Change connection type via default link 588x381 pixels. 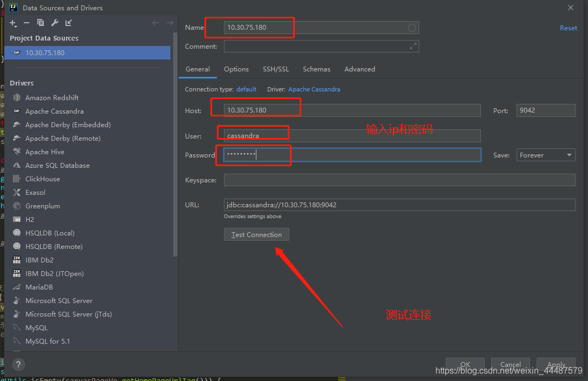click(246, 89)
